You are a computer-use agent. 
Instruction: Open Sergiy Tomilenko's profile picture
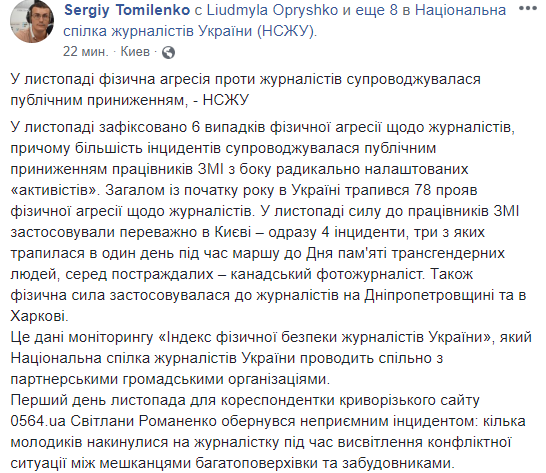pyautogui.click(x=32, y=21)
